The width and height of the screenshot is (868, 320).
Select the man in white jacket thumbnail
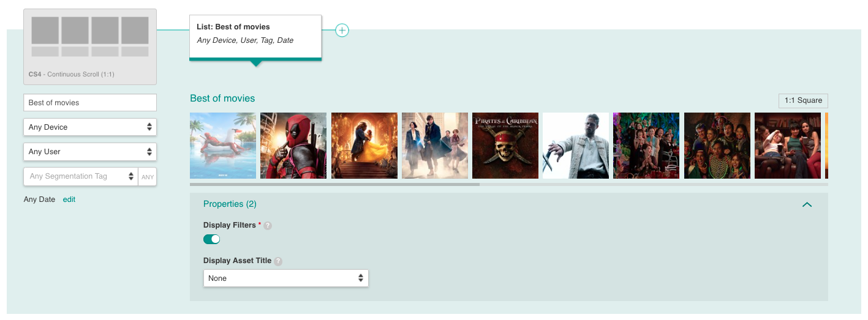(576, 146)
